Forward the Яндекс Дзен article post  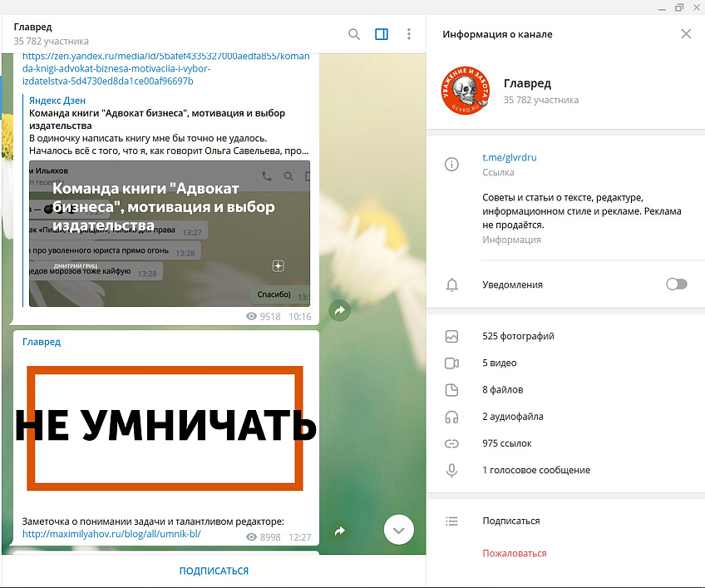[340, 310]
